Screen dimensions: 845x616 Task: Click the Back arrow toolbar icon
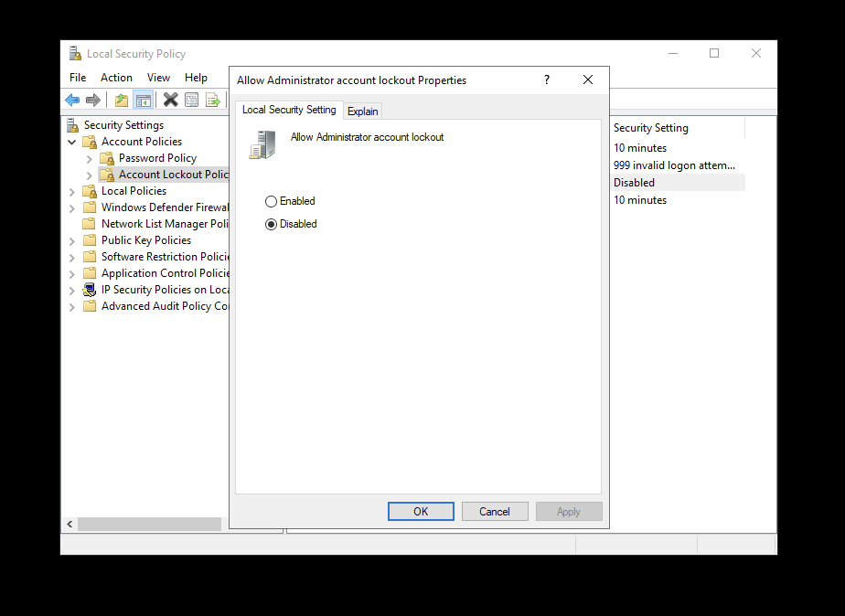72,101
